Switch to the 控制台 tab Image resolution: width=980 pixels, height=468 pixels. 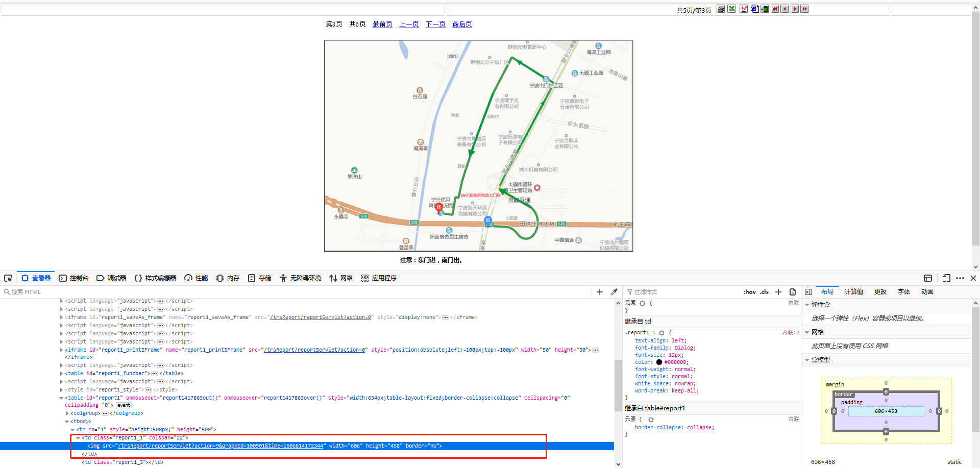tap(73, 278)
